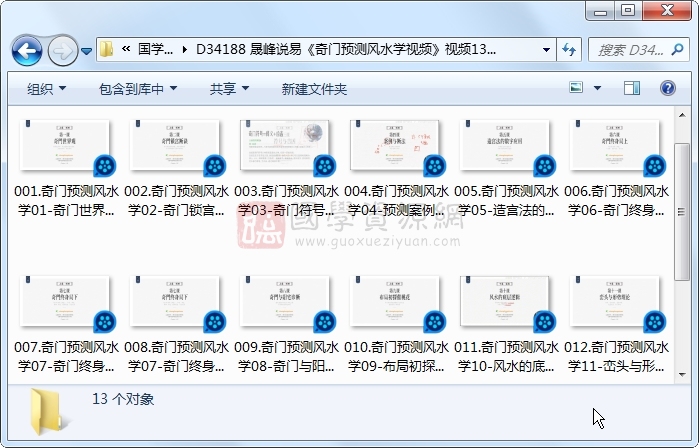
Task: Select video thumbnail 012 峦头与形
Action: click(x=615, y=301)
